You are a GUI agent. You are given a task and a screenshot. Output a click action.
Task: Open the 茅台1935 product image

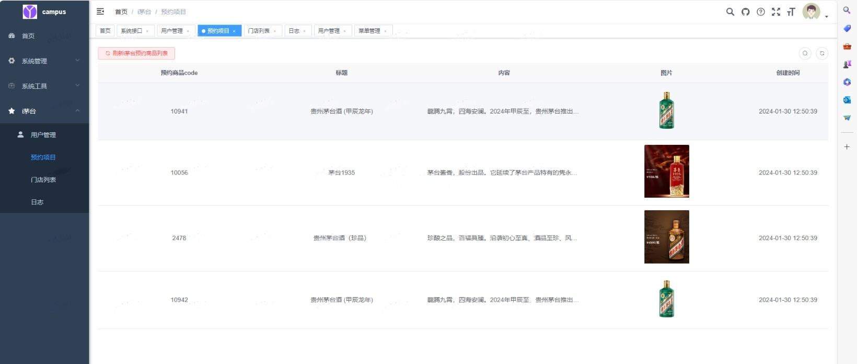coord(667,172)
